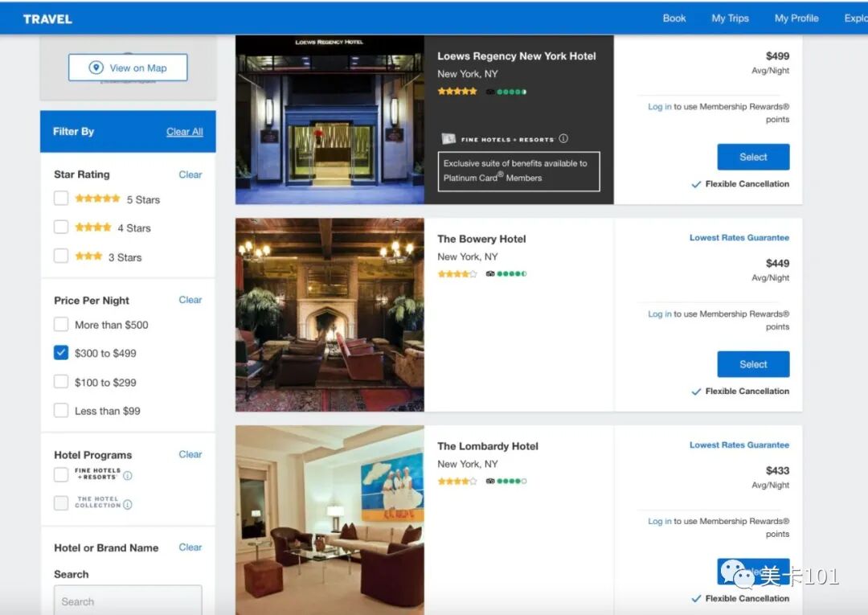Check the 4 Stars filter
868x615 pixels.
click(61, 227)
